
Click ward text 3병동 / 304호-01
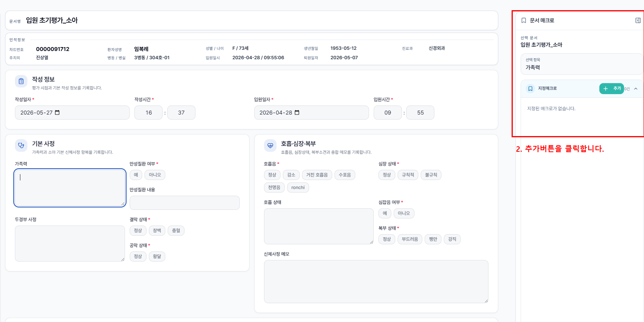pos(152,58)
